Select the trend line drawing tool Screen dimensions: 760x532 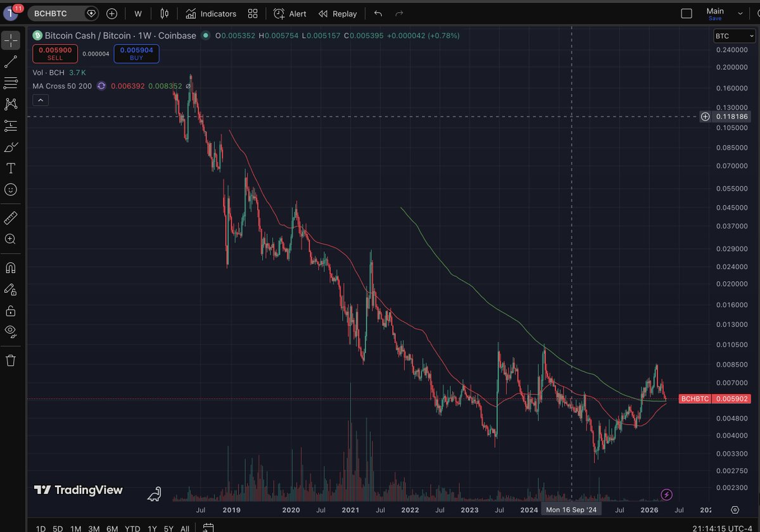point(11,61)
